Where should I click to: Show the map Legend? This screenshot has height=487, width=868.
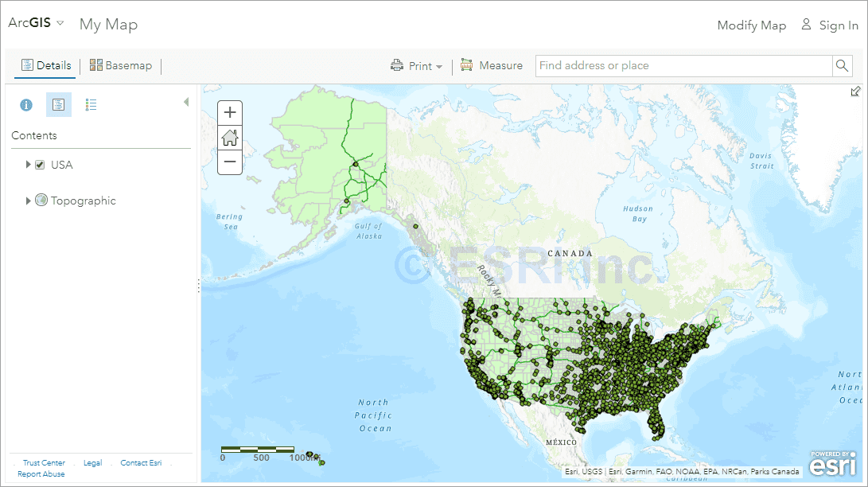[91, 104]
